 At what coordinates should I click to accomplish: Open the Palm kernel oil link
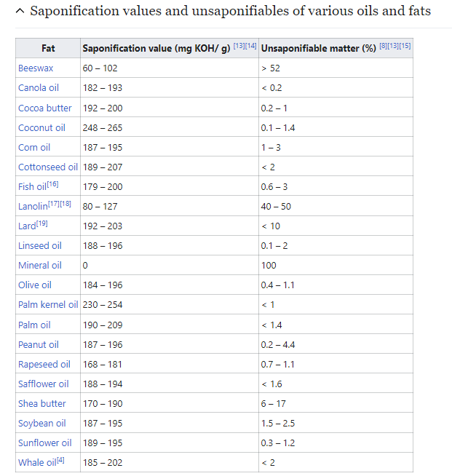tap(47, 305)
